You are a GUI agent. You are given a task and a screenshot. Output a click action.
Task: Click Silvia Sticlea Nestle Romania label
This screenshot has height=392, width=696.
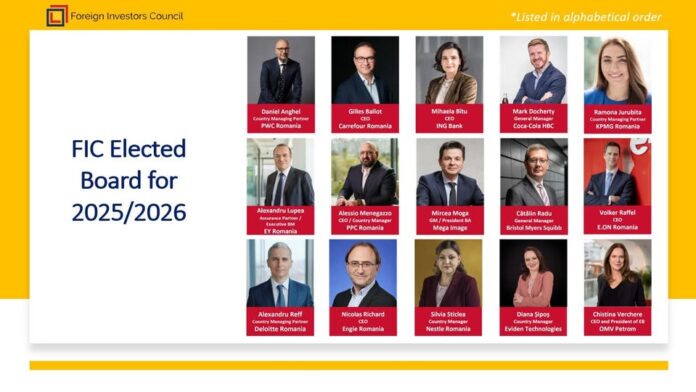coord(448,321)
